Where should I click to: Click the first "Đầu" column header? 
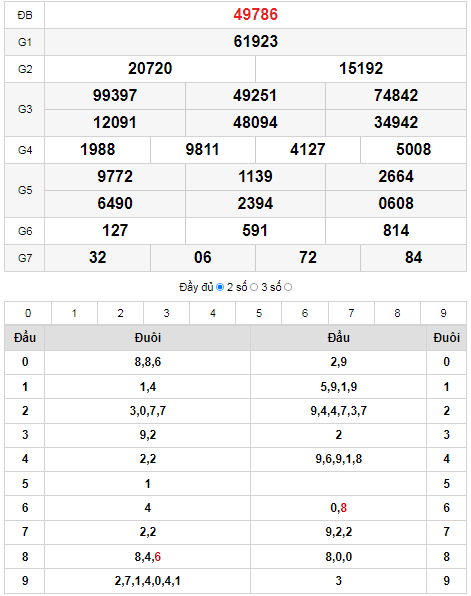point(25,338)
